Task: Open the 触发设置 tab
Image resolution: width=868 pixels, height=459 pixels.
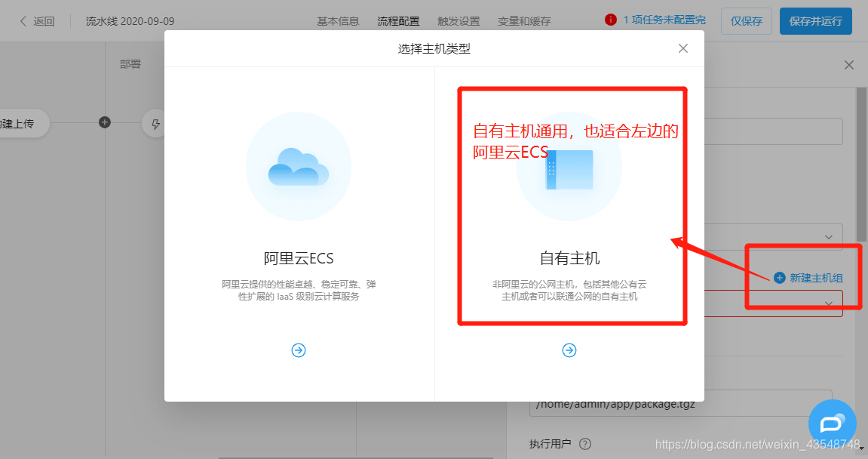Action: [459, 21]
